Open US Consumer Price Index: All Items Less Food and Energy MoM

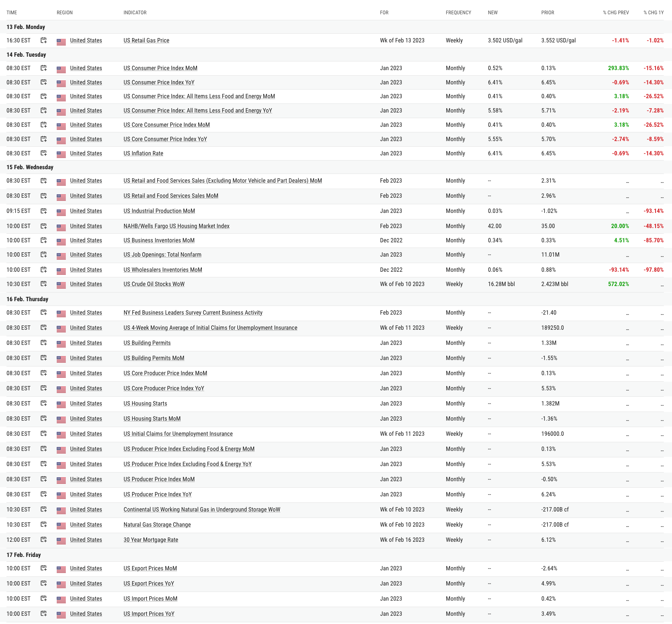pos(199,96)
